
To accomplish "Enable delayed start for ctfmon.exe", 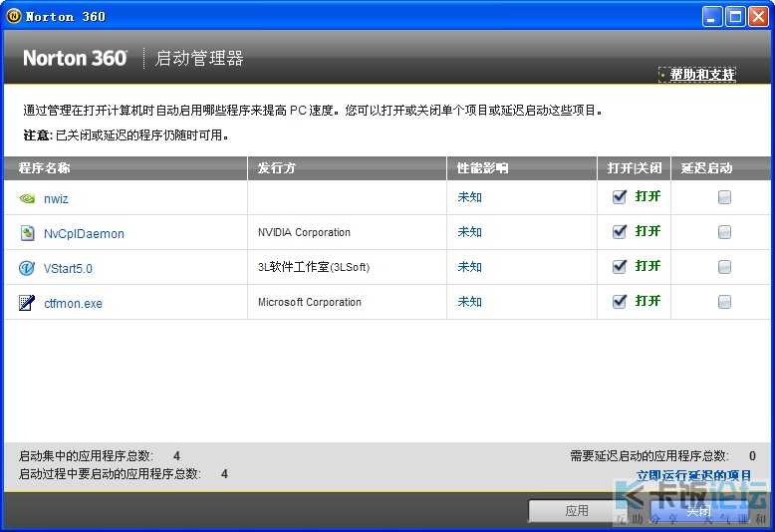I will click(x=724, y=302).
